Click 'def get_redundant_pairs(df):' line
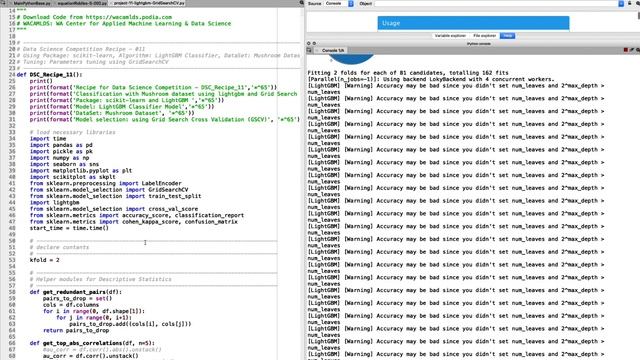Screen dimensions: 640x360 tap(76, 292)
